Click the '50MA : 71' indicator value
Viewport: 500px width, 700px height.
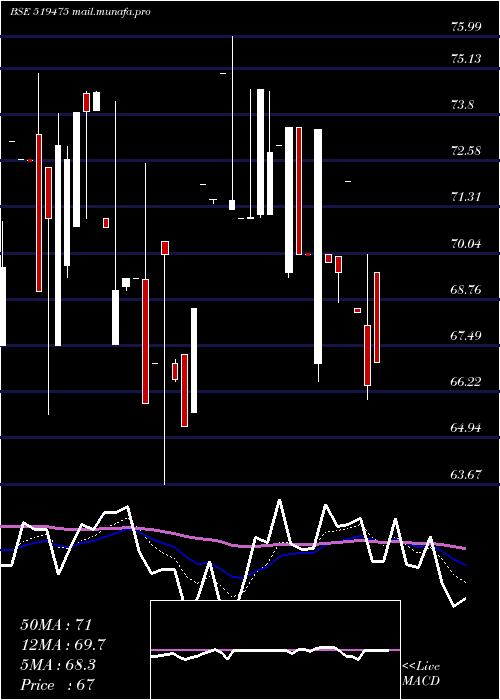(56, 625)
